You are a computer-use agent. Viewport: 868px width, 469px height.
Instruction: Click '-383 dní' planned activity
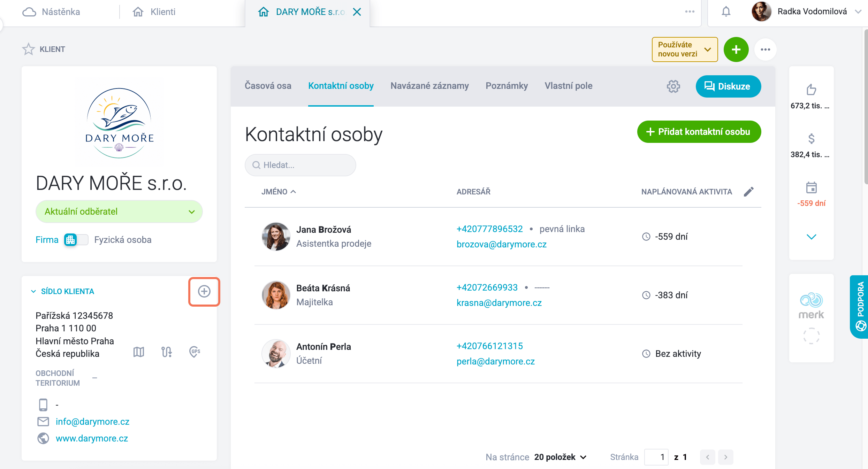[665, 295]
